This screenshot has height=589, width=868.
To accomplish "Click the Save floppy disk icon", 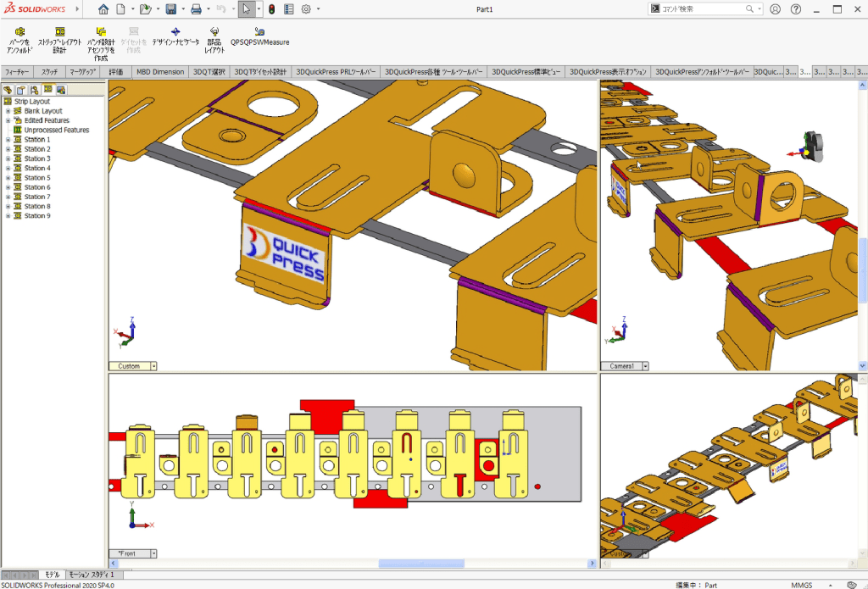I will pyautogui.click(x=170, y=9).
